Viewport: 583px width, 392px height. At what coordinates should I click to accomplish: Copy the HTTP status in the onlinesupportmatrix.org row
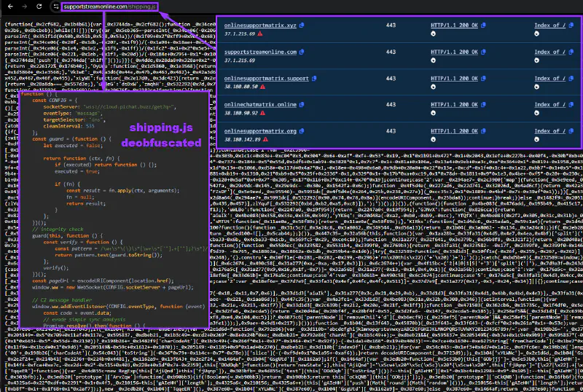point(483,131)
